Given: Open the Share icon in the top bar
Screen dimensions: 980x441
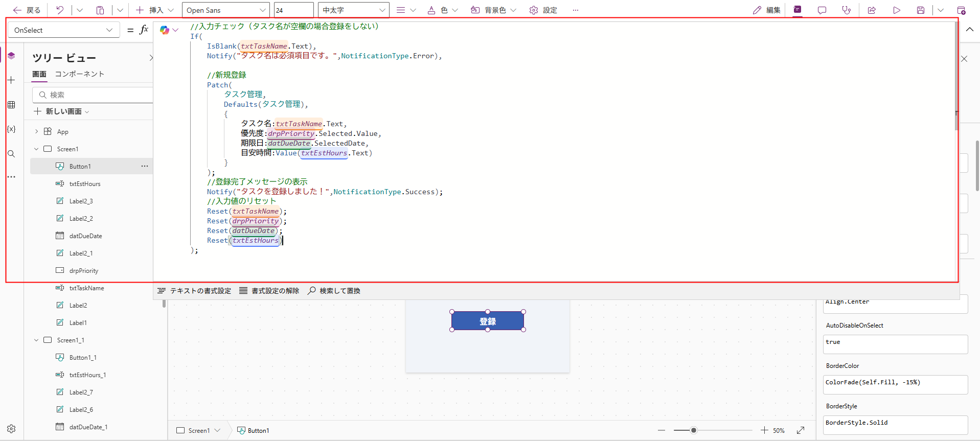Looking at the screenshot, I should tap(872, 10).
